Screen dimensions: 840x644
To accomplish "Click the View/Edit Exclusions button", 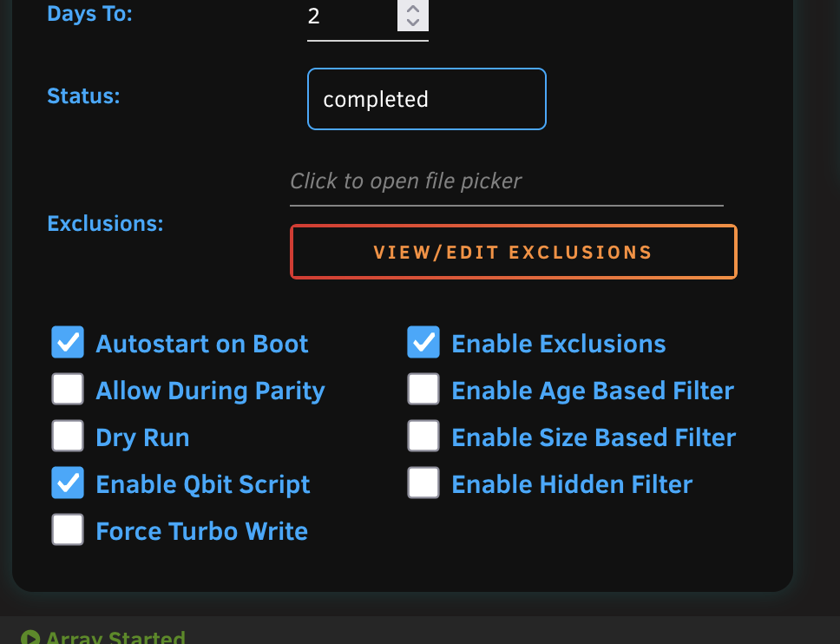I will [x=513, y=252].
